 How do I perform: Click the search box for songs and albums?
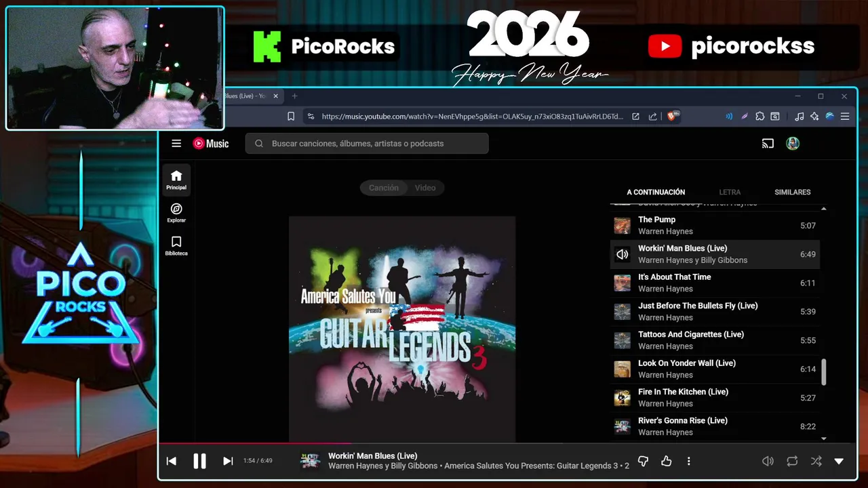367,143
